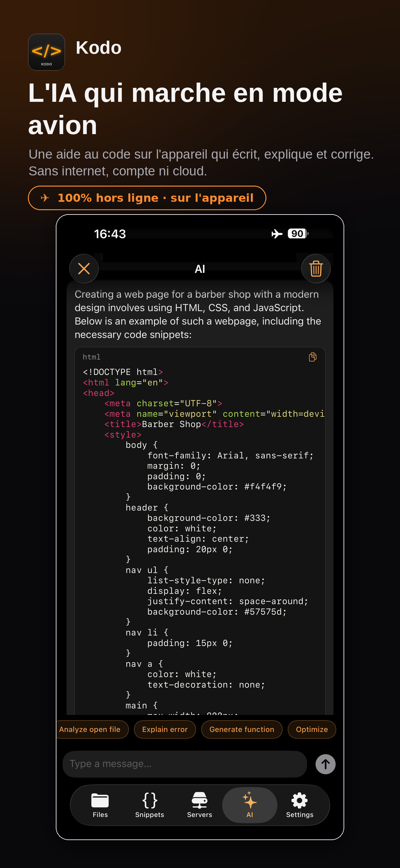Tap the headline L'IA qui marche en mode avion
The width and height of the screenshot is (400, 868).
(185, 109)
